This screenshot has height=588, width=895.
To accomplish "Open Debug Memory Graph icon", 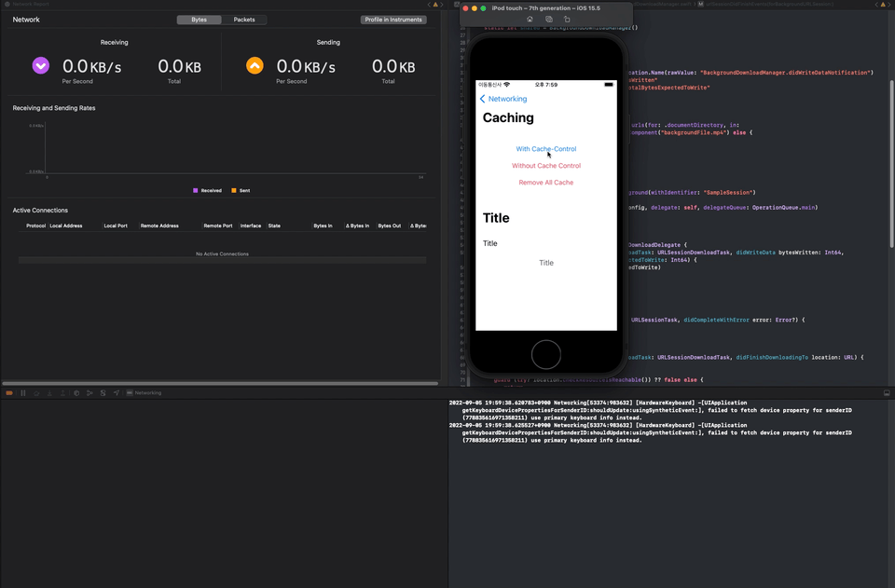I will (89, 393).
